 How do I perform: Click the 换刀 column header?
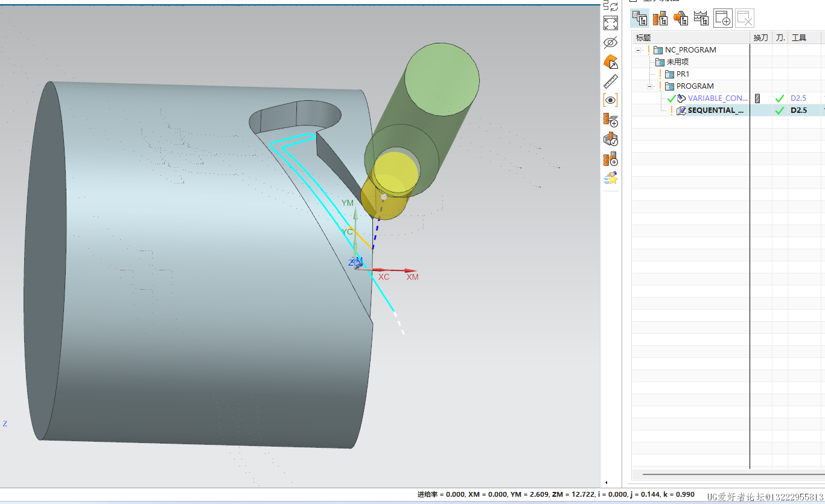click(x=760, y=37)
